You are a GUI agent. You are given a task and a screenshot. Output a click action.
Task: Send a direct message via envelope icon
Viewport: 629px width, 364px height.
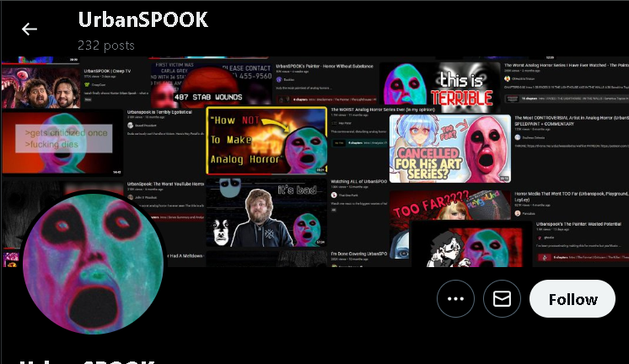502,298
